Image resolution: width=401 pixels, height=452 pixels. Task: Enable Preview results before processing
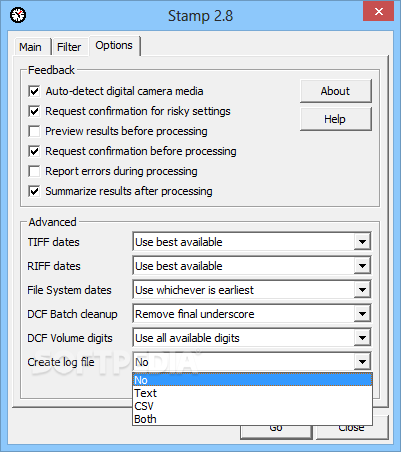pos(34,131)
